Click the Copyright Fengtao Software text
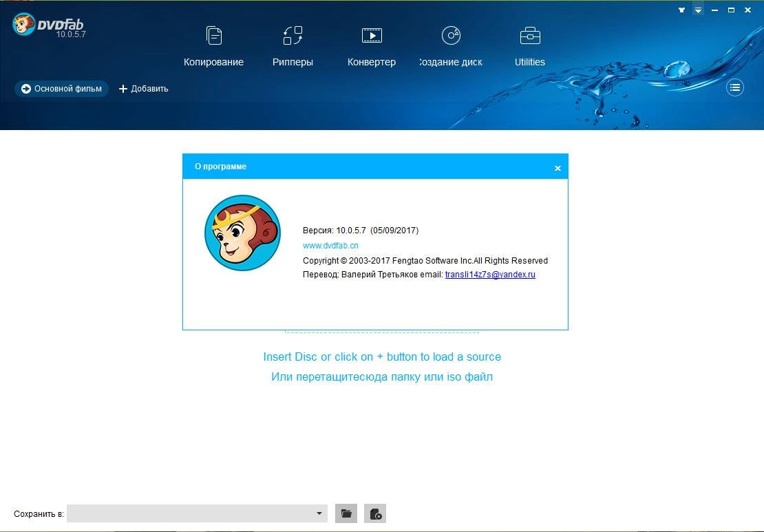The image size is (764, 532). [425, 261]
